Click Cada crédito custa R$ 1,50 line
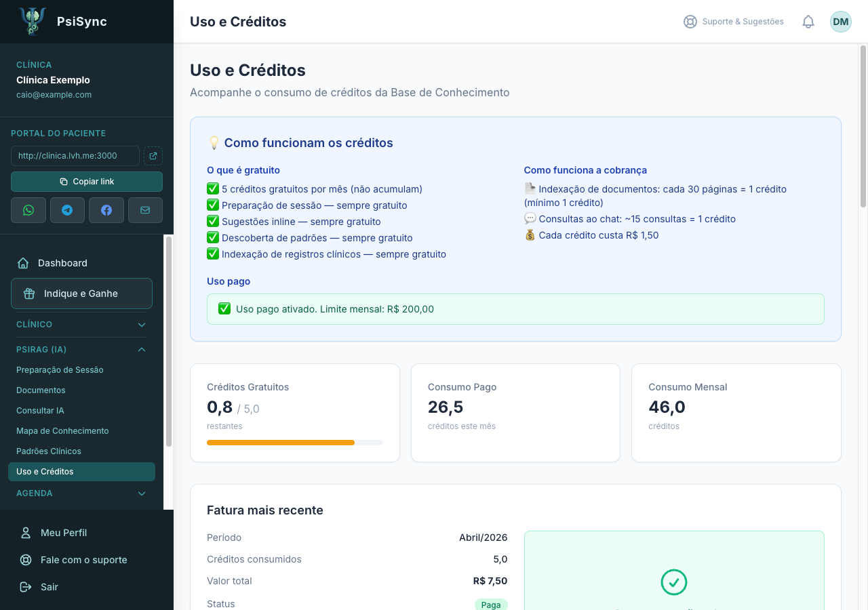The height and width of the screenshot is (610, 868). click(591, 235)
